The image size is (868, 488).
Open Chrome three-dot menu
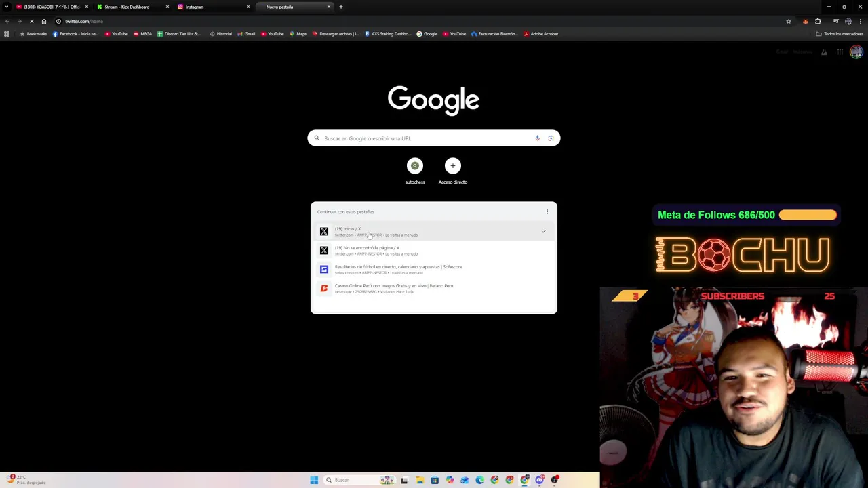[861, 21]
